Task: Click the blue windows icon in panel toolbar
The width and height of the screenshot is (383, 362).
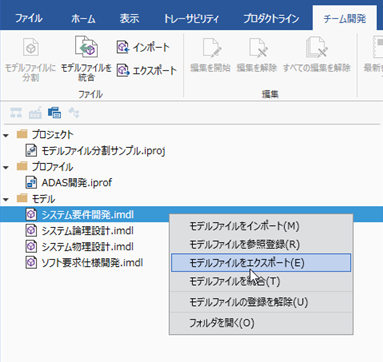Action: [54, 113]
